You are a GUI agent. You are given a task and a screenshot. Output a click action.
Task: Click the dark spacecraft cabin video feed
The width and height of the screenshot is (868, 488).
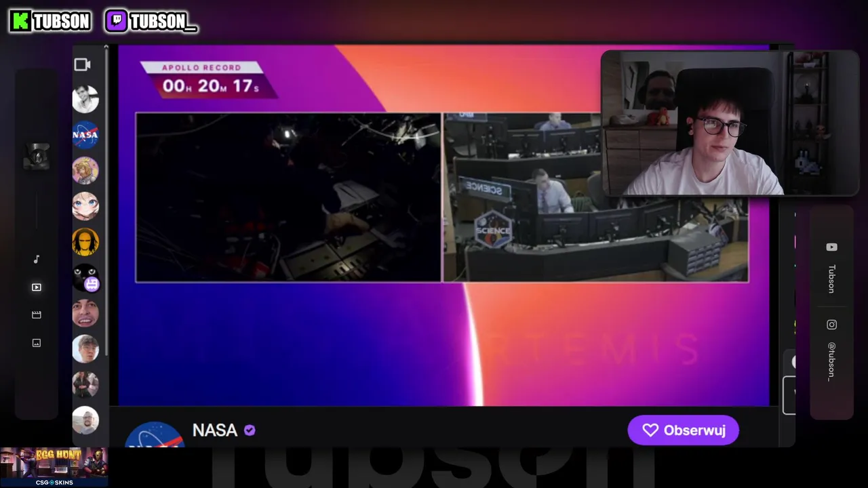point(288,197)
